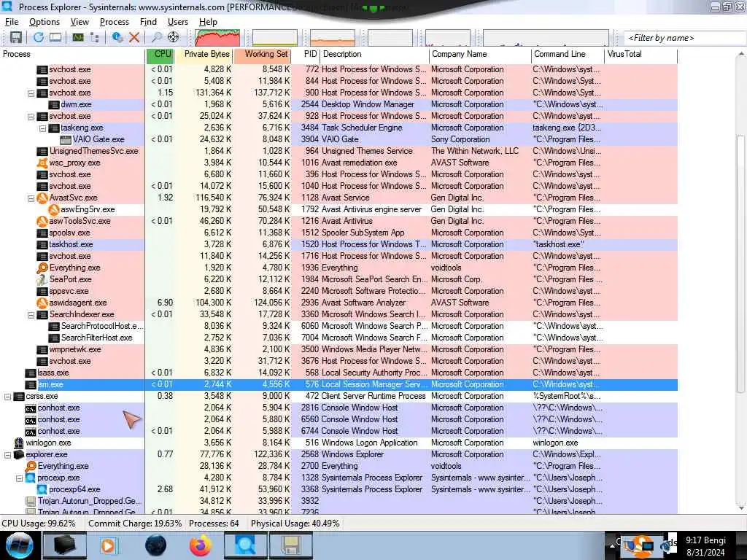
Task: Click the AvastSvc.exe orange Avast icon
Action: coord(42,198)
